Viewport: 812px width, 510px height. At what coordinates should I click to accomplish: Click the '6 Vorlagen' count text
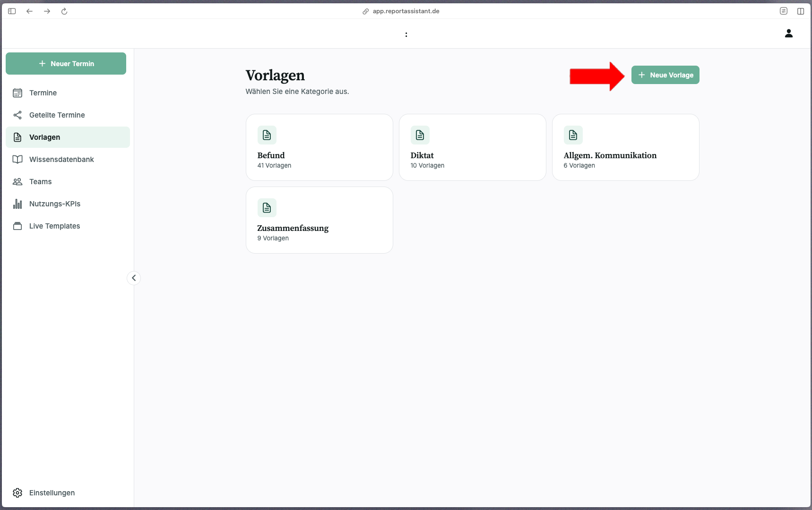coord(579,166)
